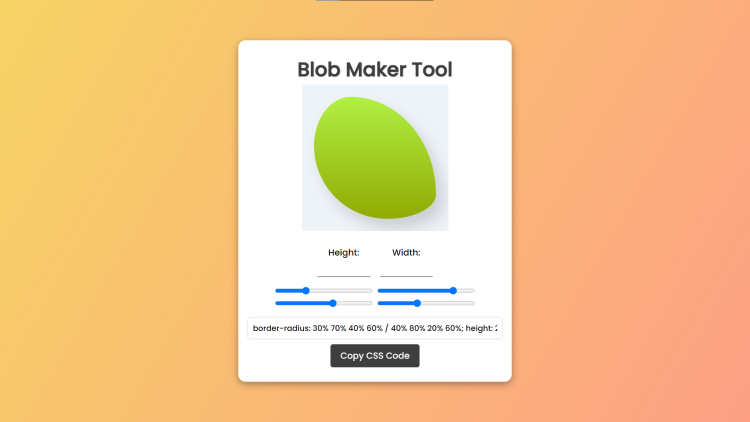Viewport: 750px width, 422px height.
Task: Click the border-radius CSS output box
Action: tap(375, 328)
